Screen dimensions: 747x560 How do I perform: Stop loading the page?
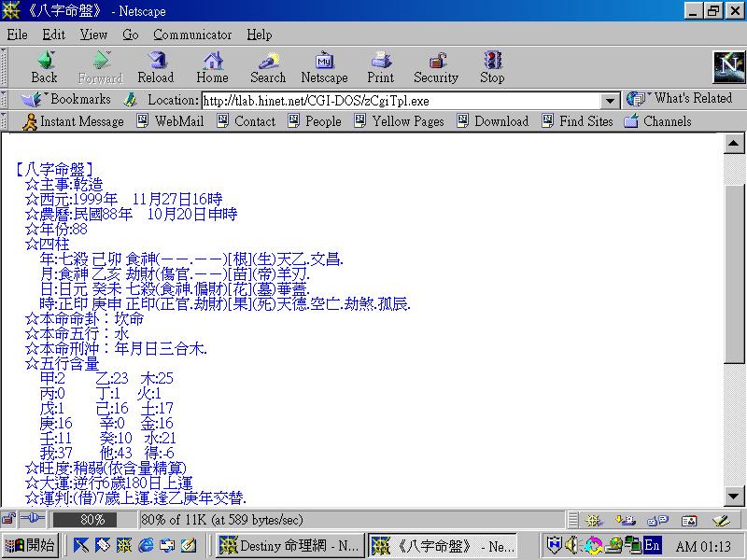pos(492,65)
